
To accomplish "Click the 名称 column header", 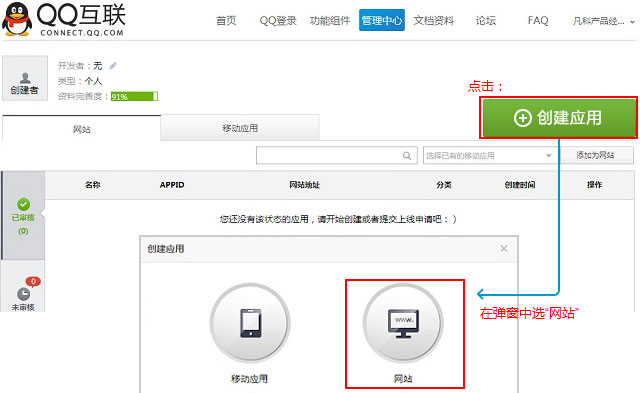I will pos(93,185).
